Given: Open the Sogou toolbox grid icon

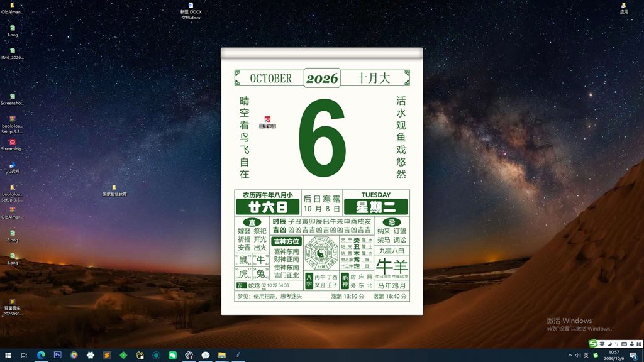Looking at the screenshot, I should click(x=639, y=344).
